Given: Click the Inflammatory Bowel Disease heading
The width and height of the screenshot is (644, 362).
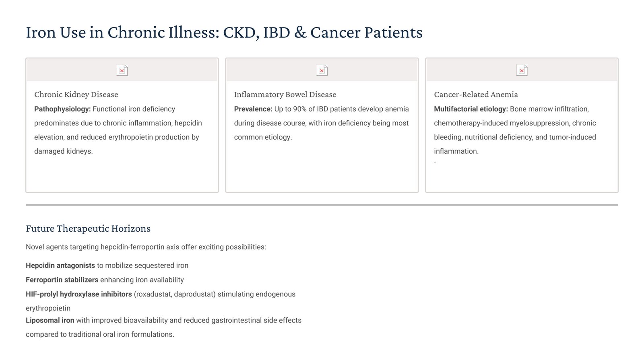Looking at the screenshot, I should pos(285,95).
